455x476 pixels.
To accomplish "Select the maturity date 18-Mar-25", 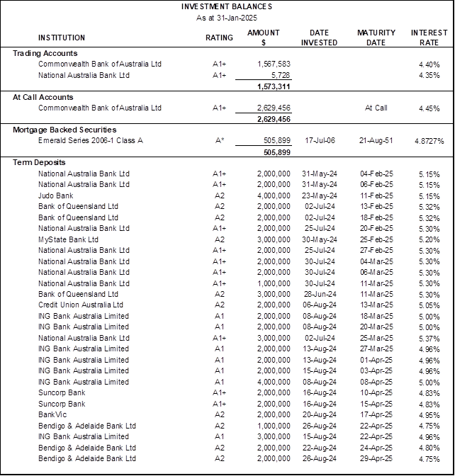I will click(x=376, y=316).
